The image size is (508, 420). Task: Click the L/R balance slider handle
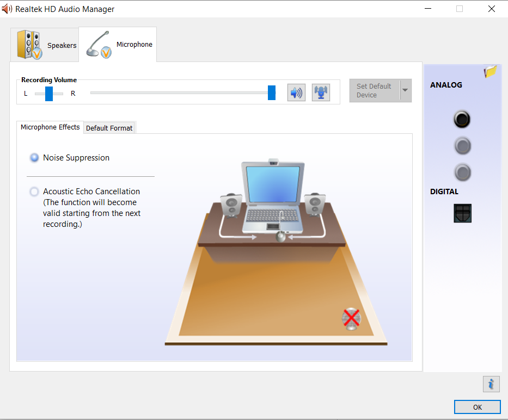click(x=49, y=94)
